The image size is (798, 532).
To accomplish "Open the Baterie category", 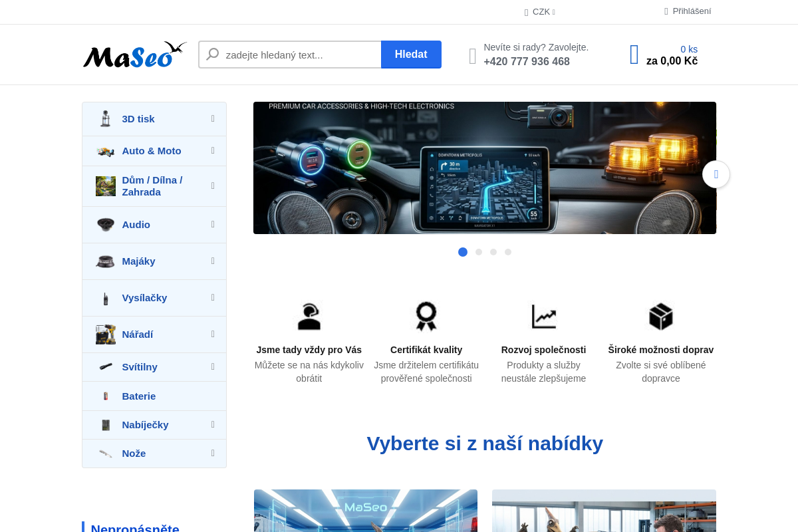I will pos(138,396).
